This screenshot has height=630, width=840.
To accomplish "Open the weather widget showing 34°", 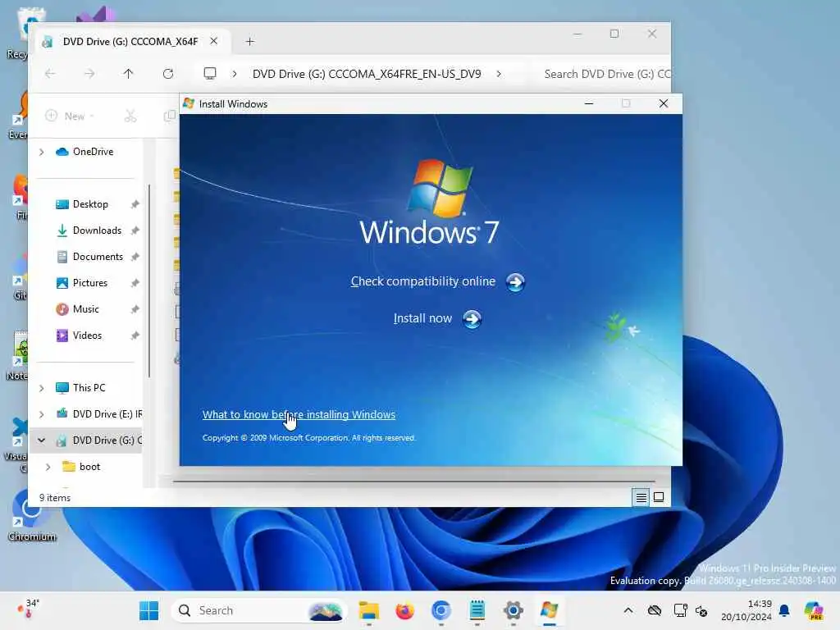I will point(30,609).
